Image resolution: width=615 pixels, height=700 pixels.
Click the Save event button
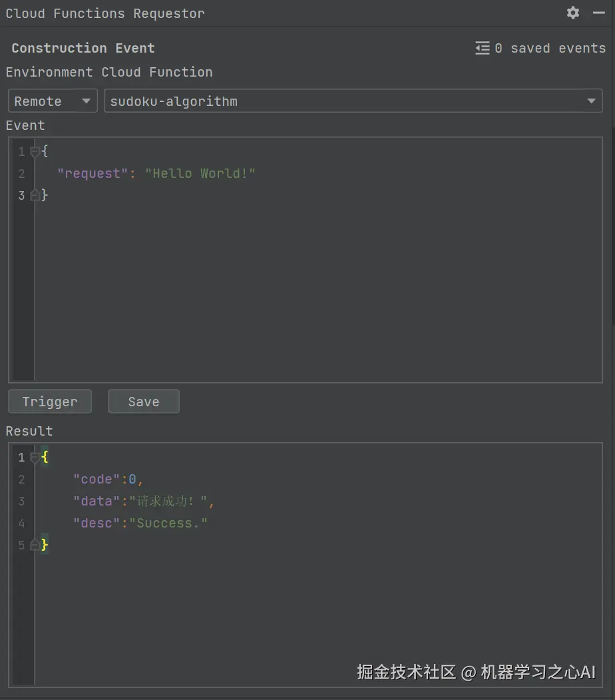pyautogui.click(x=144, y=402)
